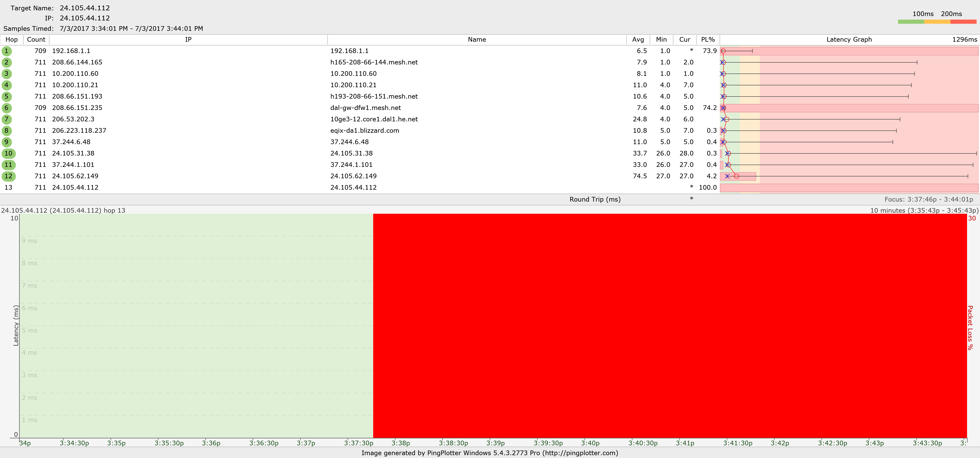The height and width of the screenshot is (458, 980).
Task: Click name h193-208-66-151.mesh.net
Action: click(374, 97)
